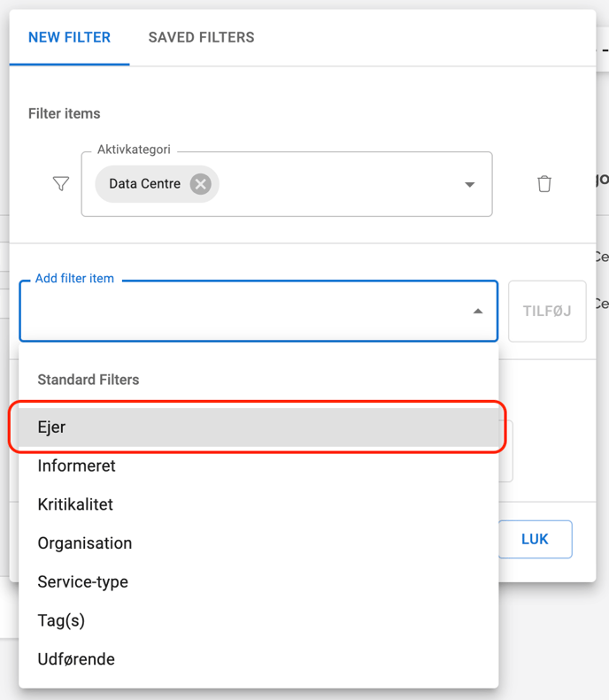The height and width of the screenshot is (700, 609).
Task: Collapse the Add filter item dropdown arrow
Action: coord(478,312)
